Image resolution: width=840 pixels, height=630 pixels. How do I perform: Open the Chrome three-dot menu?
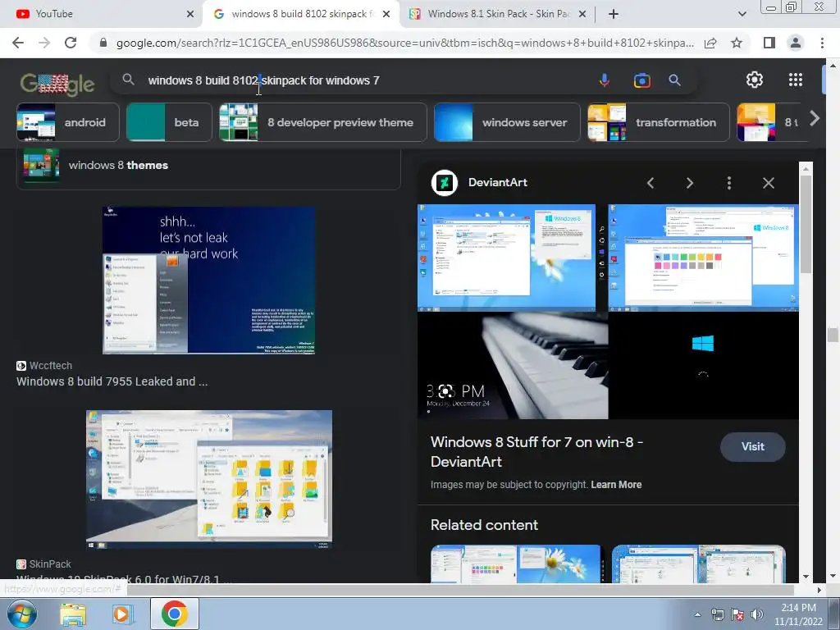click(x=822, y=43)
